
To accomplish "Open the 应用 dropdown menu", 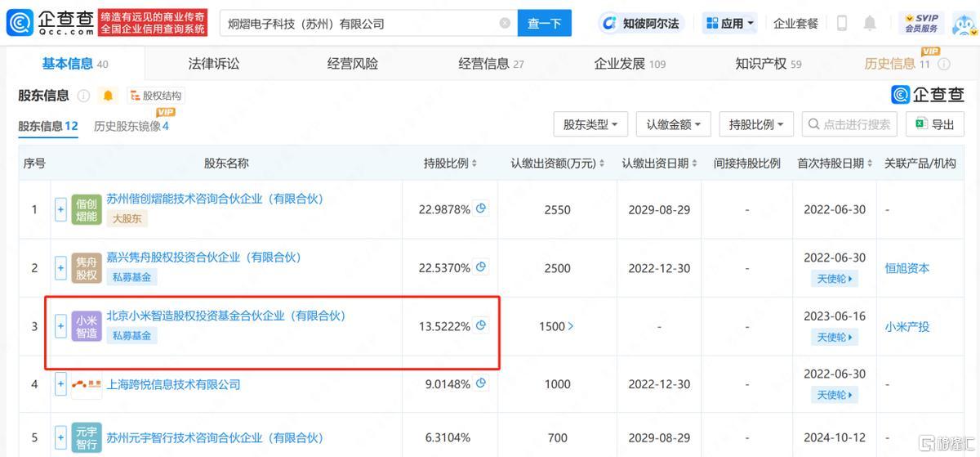I will click(x=731, y=24).
